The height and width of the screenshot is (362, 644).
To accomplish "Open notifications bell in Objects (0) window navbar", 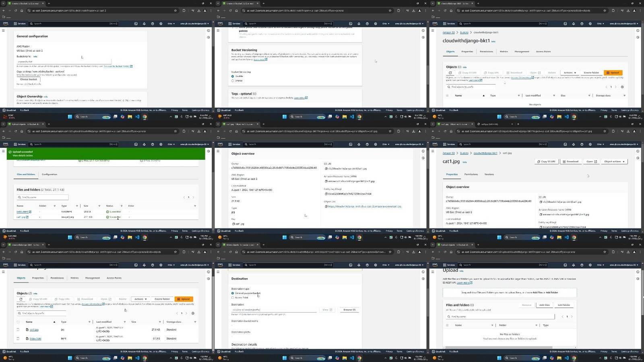I will click(574, 24).
